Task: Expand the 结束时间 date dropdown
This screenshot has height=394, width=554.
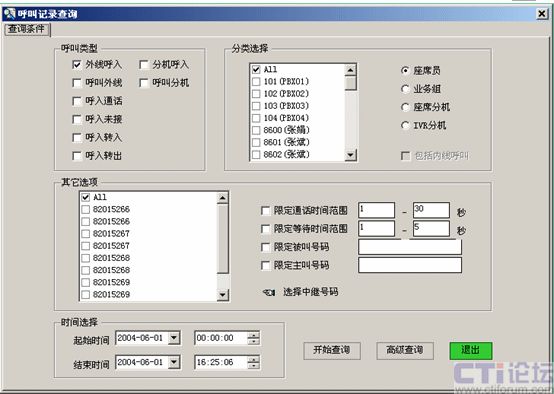Action: click(174, 362)
